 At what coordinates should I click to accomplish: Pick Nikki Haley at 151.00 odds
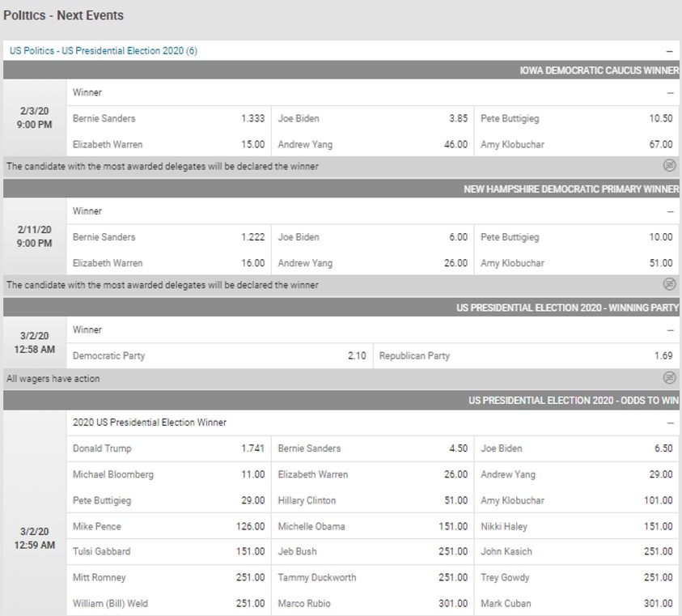(x=577, y=526)
